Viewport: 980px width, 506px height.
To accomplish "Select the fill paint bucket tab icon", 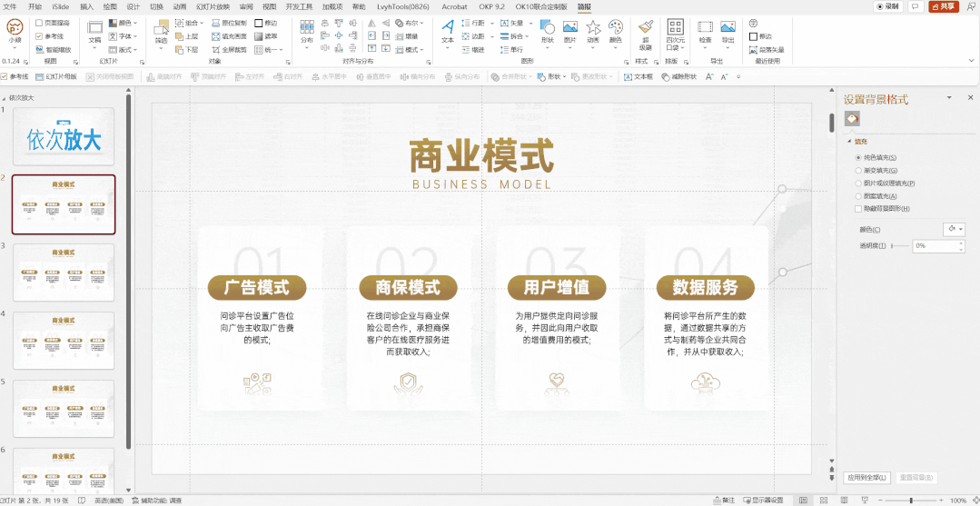I will (x=853, y=117).
